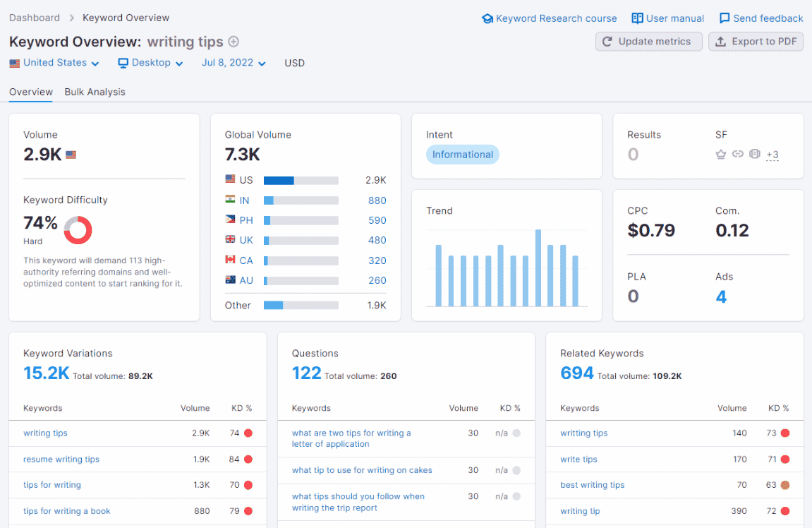812x528 pixels.
Task: Open the write tips related keyword
Action: pos(578,459)
